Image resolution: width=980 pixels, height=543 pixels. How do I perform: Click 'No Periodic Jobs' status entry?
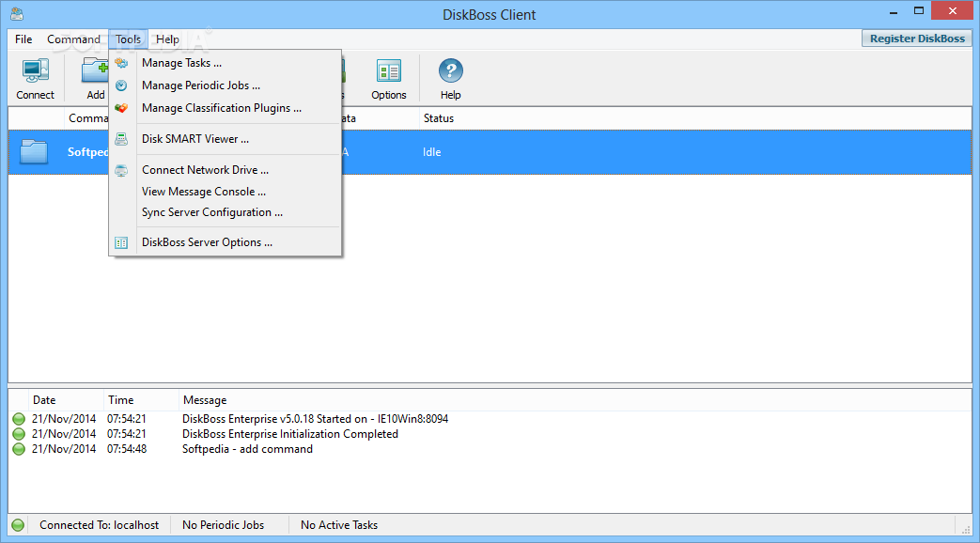point(223,525)
